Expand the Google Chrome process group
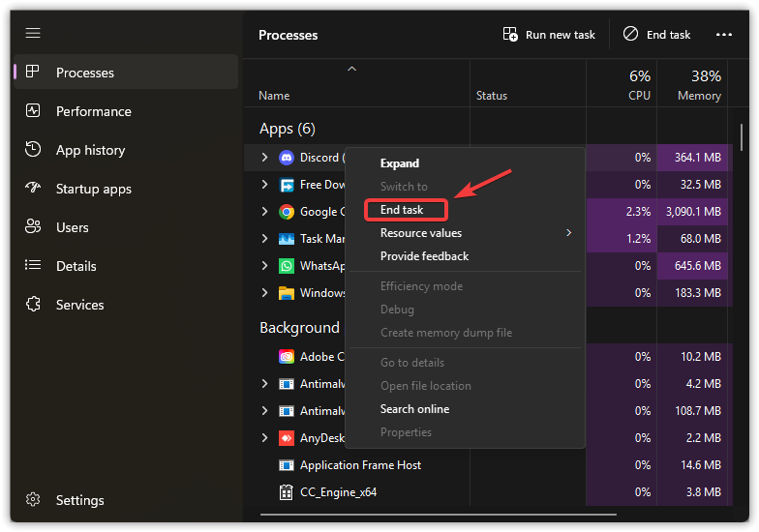Viewport: 759px width, 532px height. coord(264,212)
